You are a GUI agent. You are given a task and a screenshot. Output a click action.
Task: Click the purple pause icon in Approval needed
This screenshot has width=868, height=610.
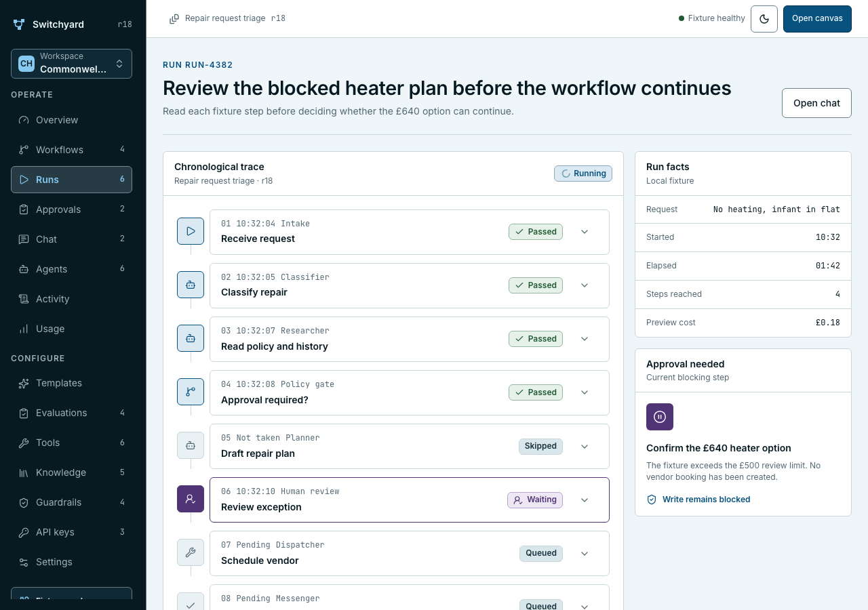[660, 417]
